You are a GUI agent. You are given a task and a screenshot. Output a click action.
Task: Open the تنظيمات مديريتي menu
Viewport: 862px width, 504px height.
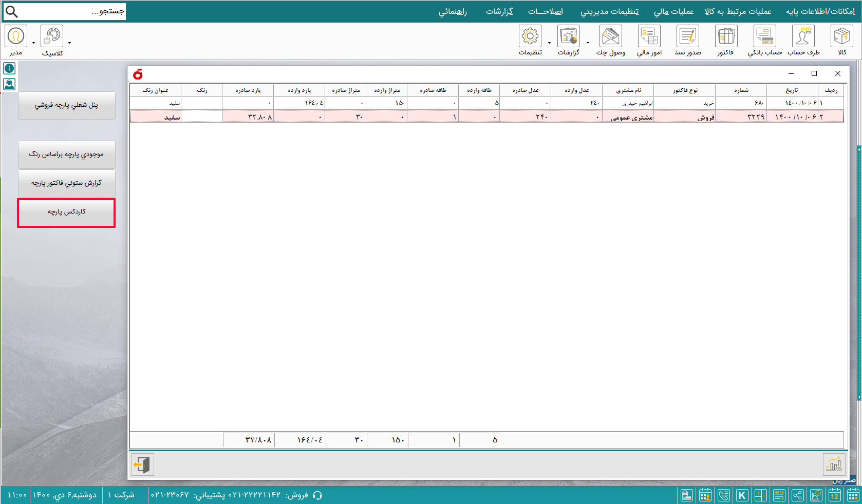(x=609, y=11)
